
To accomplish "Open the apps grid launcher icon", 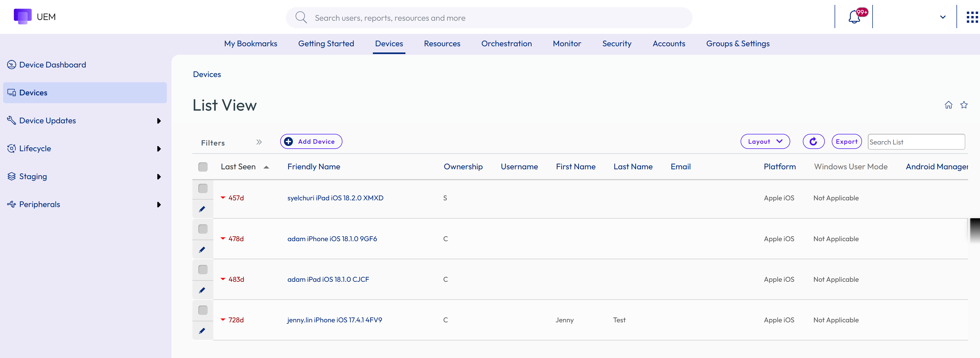I will pyautogui.click(x=972, y=17).
